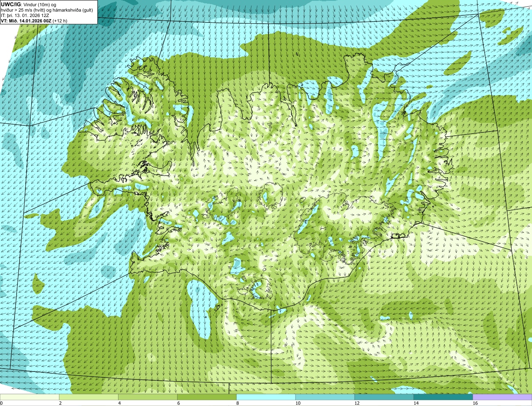Click the pale cream 0–2 m/s legend swatch
This screenshot has width=532, height=406.
click(x=30, y=397)
